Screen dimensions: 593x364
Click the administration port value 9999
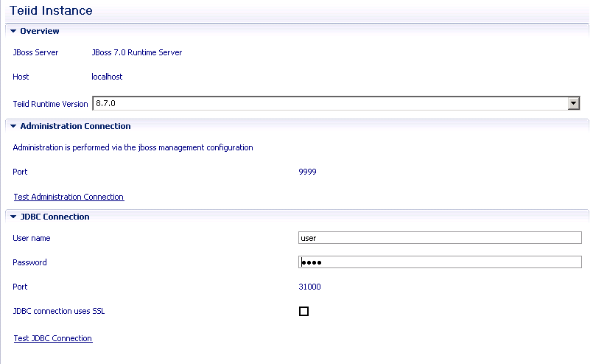(x=307, y=172)
